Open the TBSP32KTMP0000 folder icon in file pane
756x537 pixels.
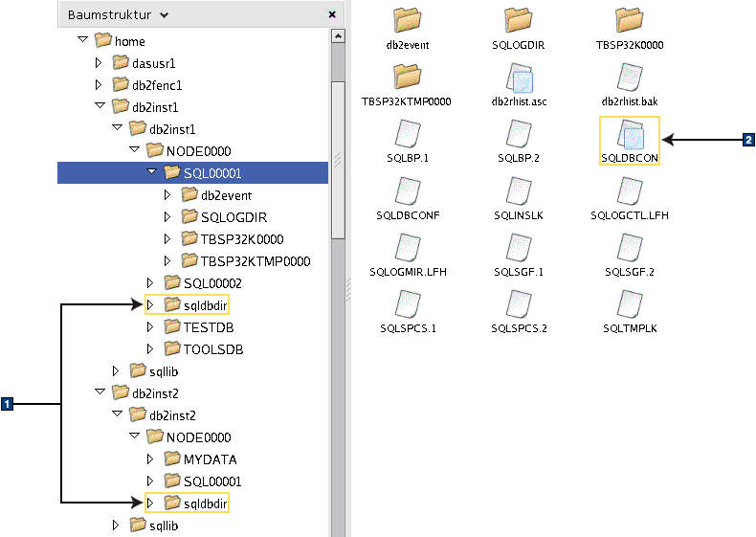[408, 77]
